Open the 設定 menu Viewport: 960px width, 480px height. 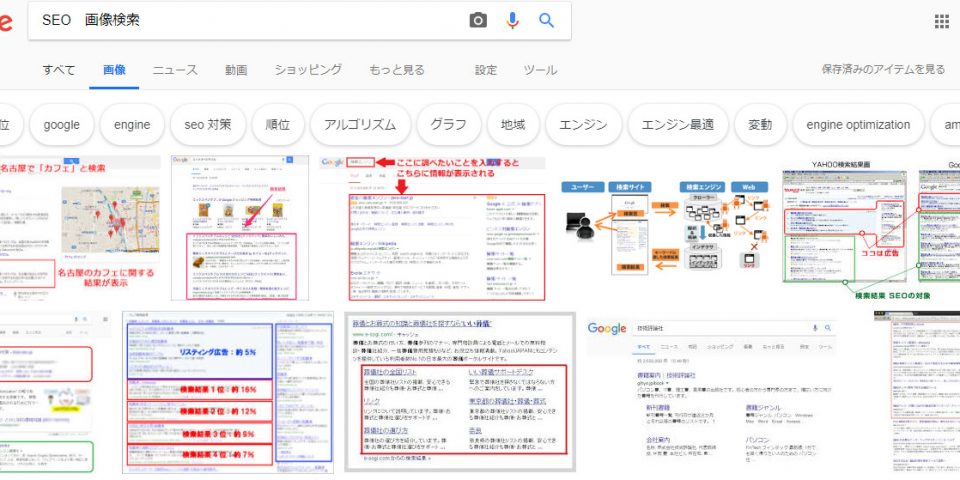[x=486, y=70]
